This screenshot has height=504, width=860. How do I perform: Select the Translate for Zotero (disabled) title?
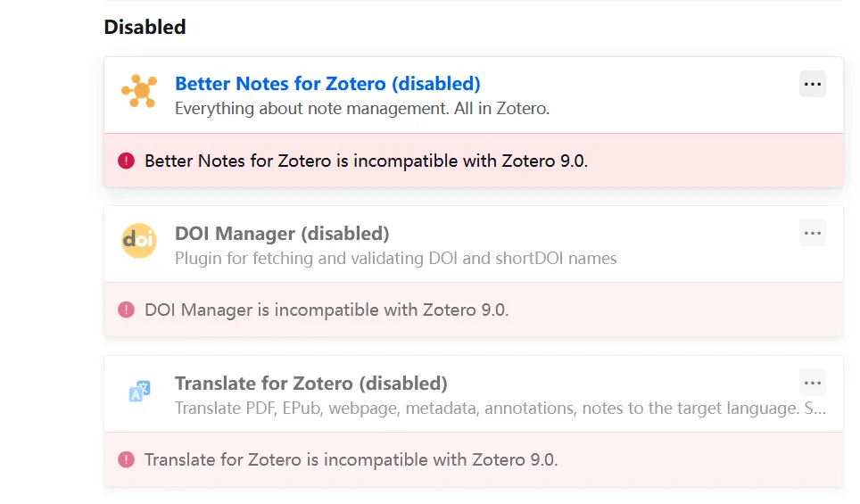click(310, 384)
